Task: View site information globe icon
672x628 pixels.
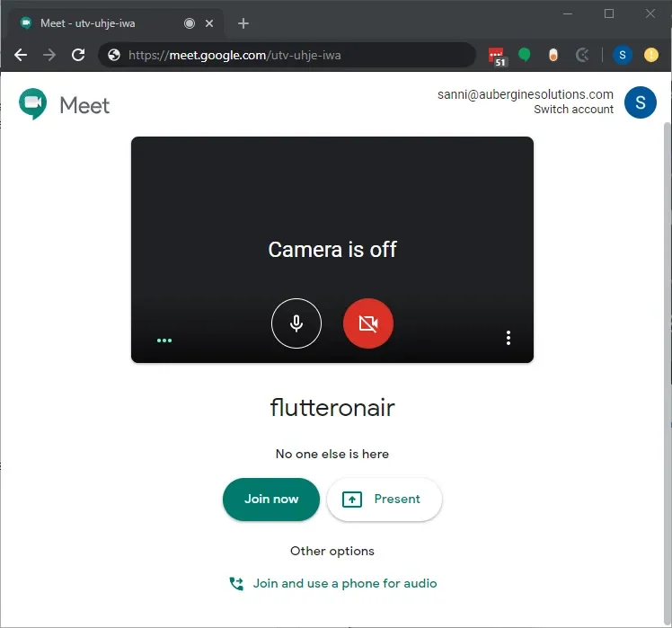Action: tap(114, 55)
